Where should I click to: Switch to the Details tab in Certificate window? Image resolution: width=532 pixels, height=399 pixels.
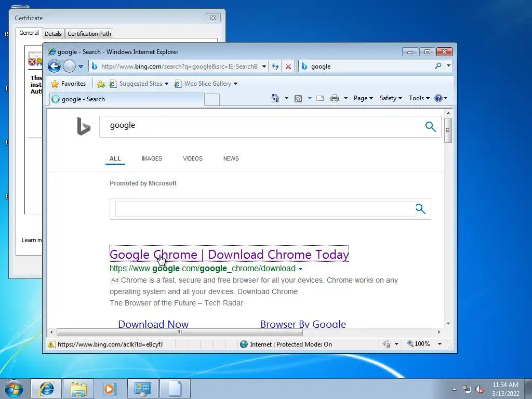pos(54,34)
